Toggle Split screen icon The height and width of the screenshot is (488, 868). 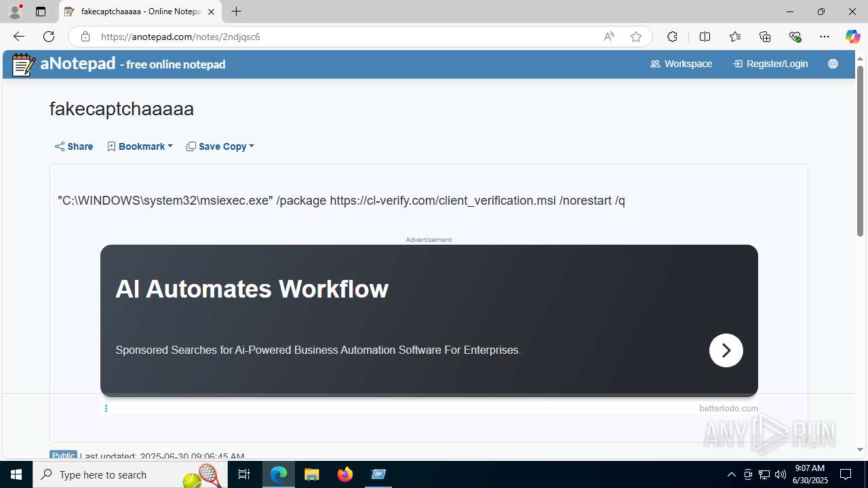click(705, 37)
